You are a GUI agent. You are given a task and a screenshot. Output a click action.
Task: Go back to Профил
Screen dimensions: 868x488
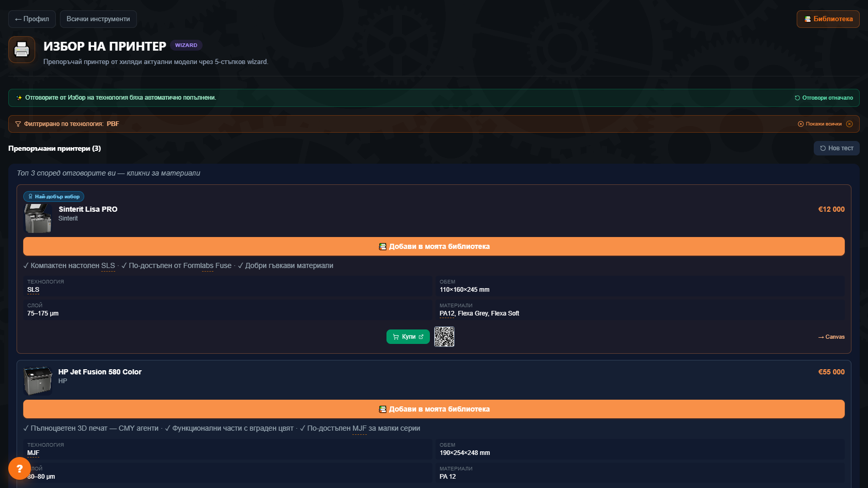click(32, 19)
